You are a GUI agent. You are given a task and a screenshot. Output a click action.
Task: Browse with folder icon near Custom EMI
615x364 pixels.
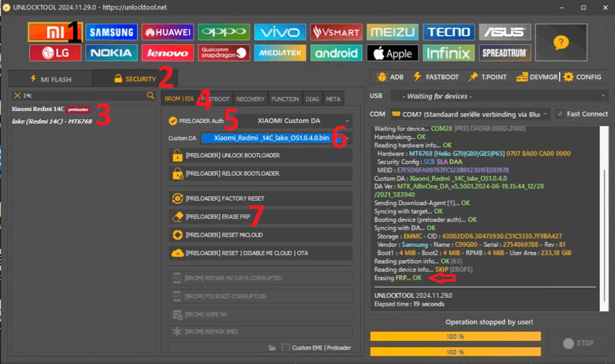[273, 348]
